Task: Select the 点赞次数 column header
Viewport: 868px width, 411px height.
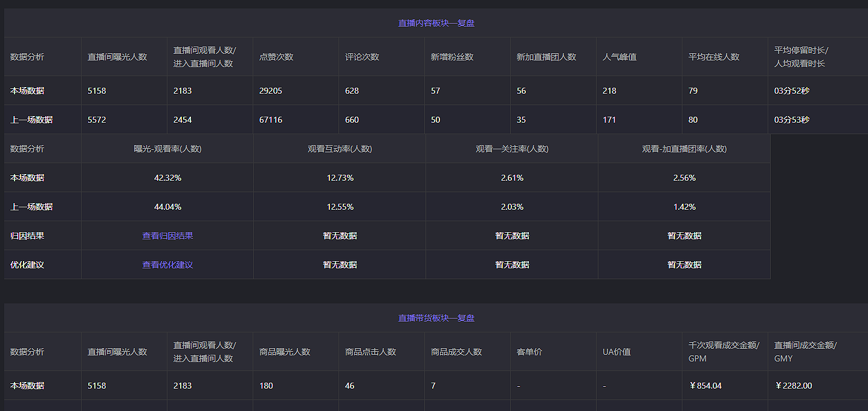Action: (x=276, y=57)
